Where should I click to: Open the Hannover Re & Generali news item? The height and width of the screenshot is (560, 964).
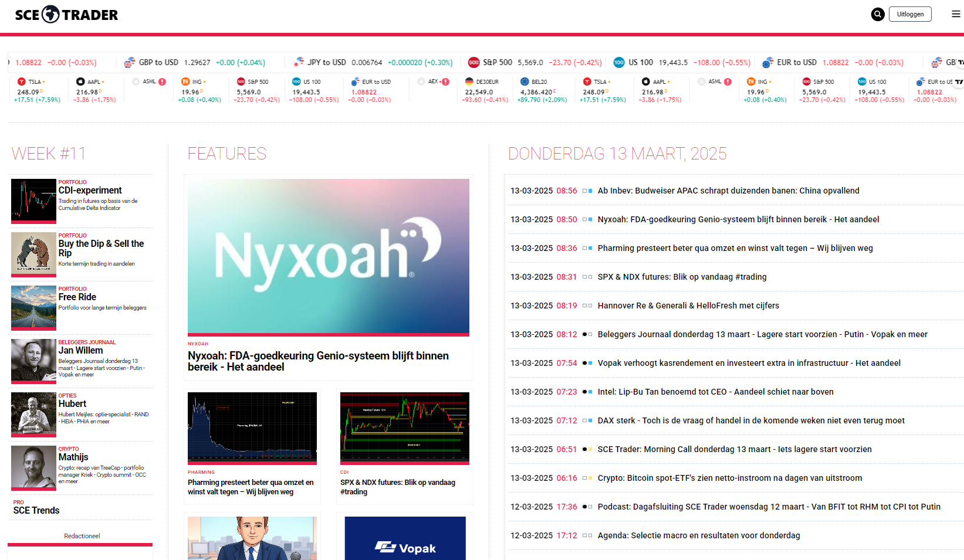688,306
